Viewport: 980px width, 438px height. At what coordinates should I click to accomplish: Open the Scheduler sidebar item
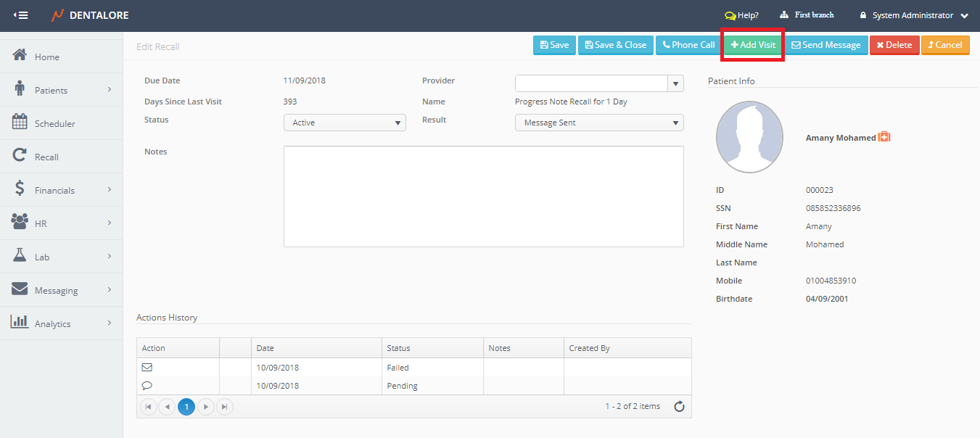54,123
